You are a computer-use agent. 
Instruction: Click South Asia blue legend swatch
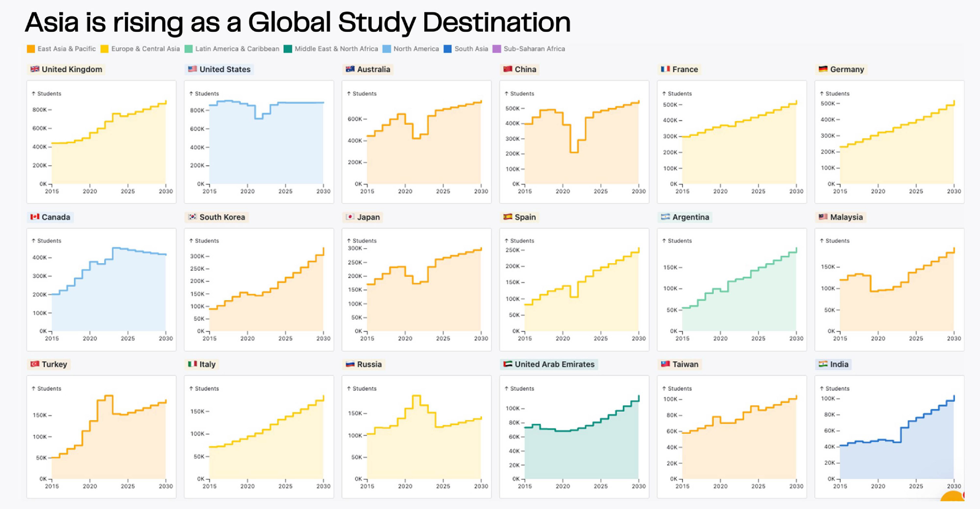[x=448, y=49]
